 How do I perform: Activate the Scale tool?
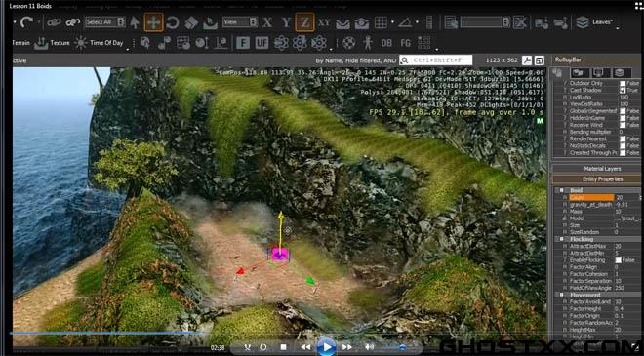click(x=191, y=22)
